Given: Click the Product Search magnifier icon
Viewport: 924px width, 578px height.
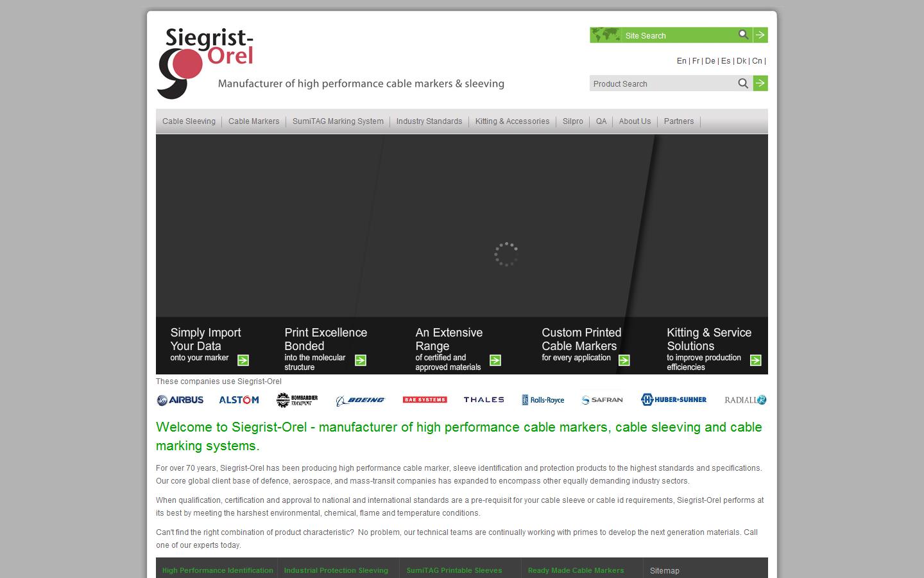Looking at the screenshot, I should pos(743,83).
